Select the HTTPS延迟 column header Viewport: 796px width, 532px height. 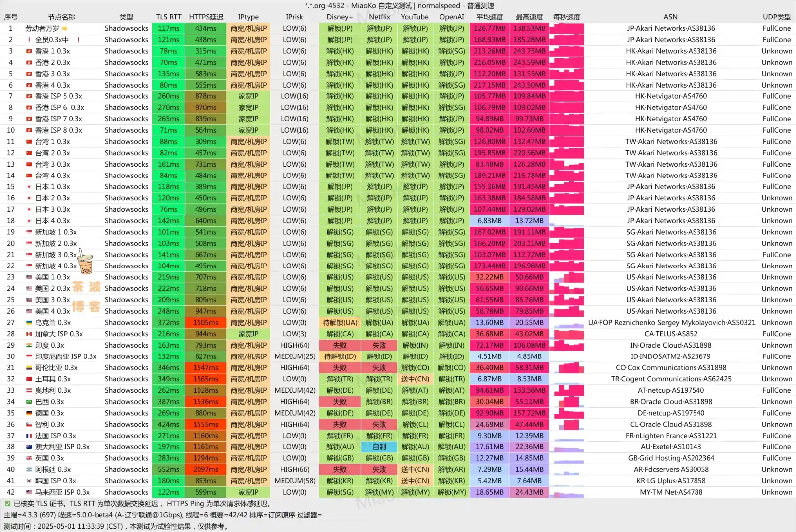coord(205,17)
